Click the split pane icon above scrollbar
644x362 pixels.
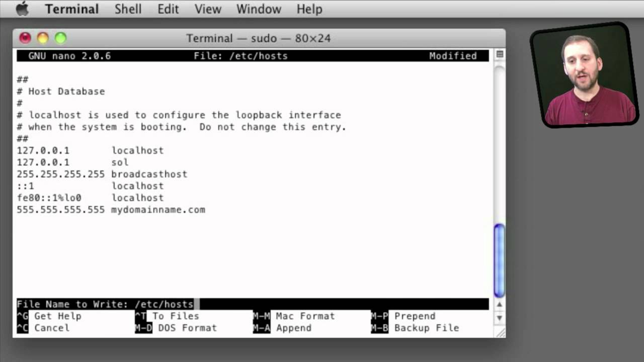pyautogui.click(x=499, y=54)
